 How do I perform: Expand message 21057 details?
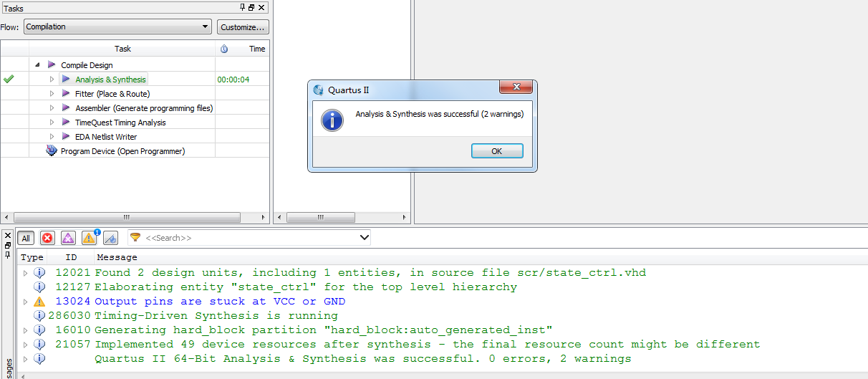[26, 345]
